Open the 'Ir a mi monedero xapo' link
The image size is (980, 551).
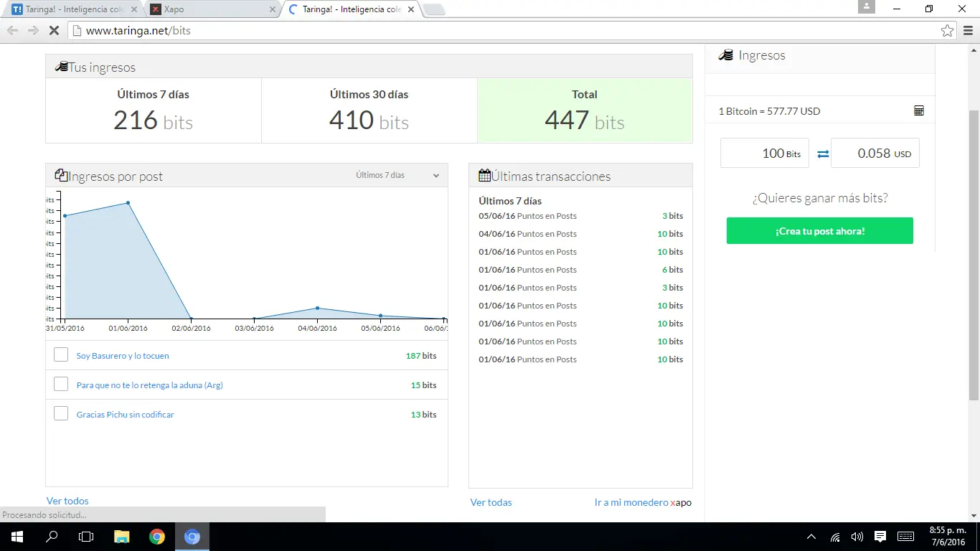point(643,502)
